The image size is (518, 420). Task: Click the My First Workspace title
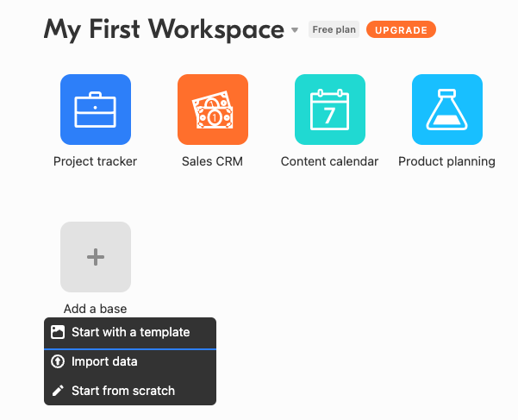(164, 29)
